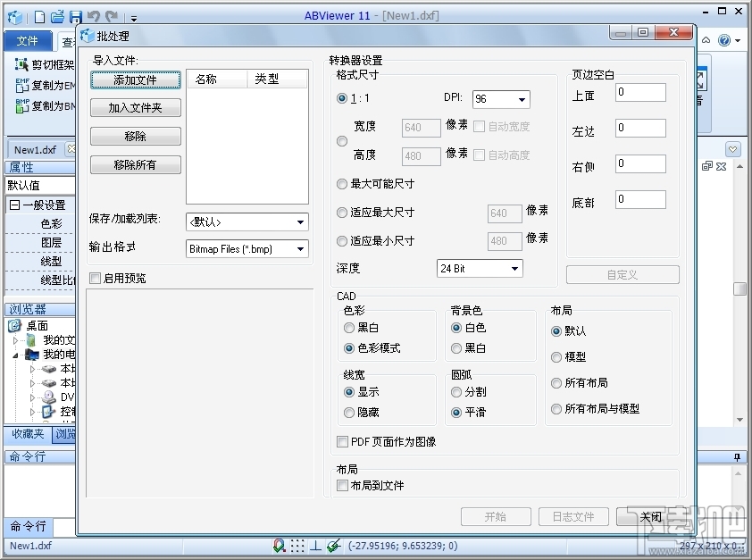
Task: Save the drawing with the Save icon
Action: click(74, 15)
